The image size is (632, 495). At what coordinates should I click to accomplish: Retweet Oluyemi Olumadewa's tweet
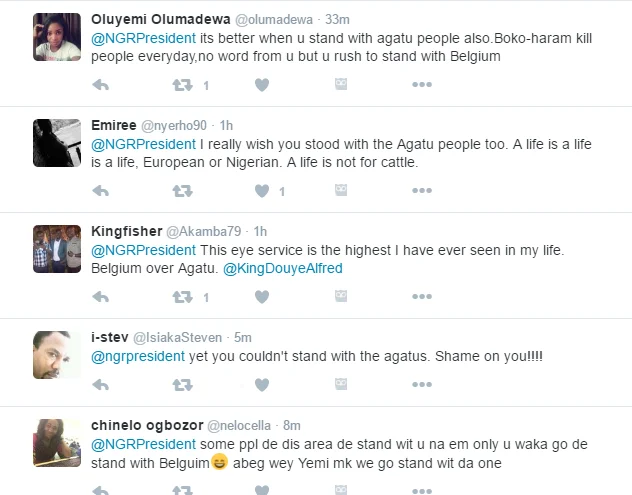(182, 86)
